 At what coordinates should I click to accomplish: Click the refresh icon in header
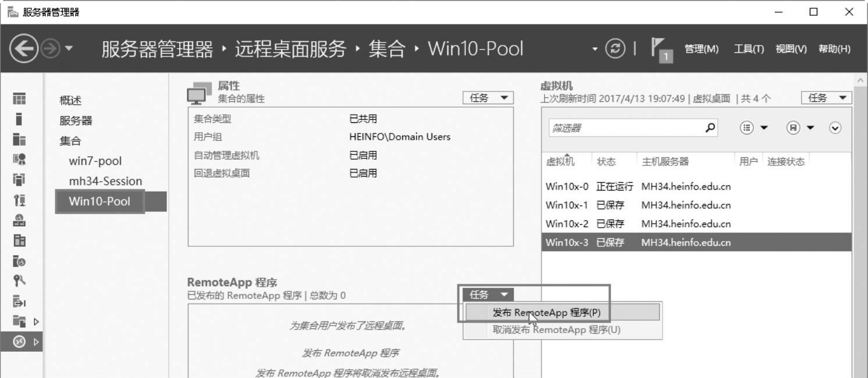616,49
